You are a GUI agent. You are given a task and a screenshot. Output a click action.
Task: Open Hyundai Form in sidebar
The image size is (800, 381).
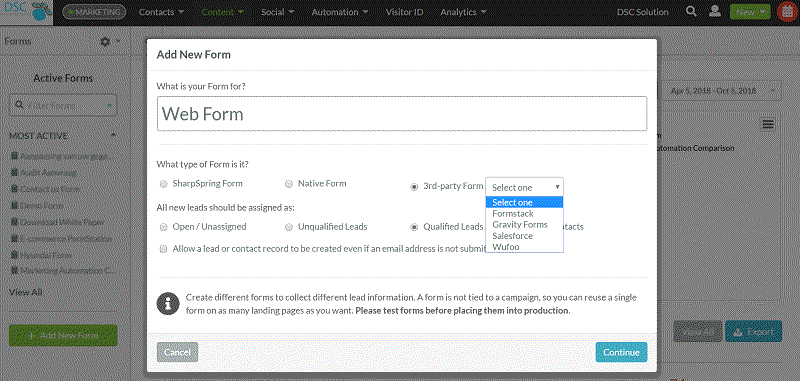pos(45,255)
